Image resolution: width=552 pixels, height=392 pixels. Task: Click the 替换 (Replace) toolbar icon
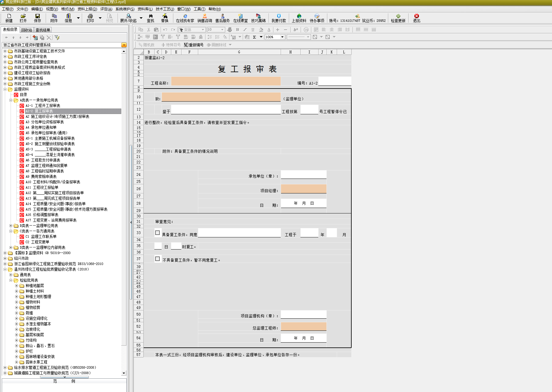(165, 18)
